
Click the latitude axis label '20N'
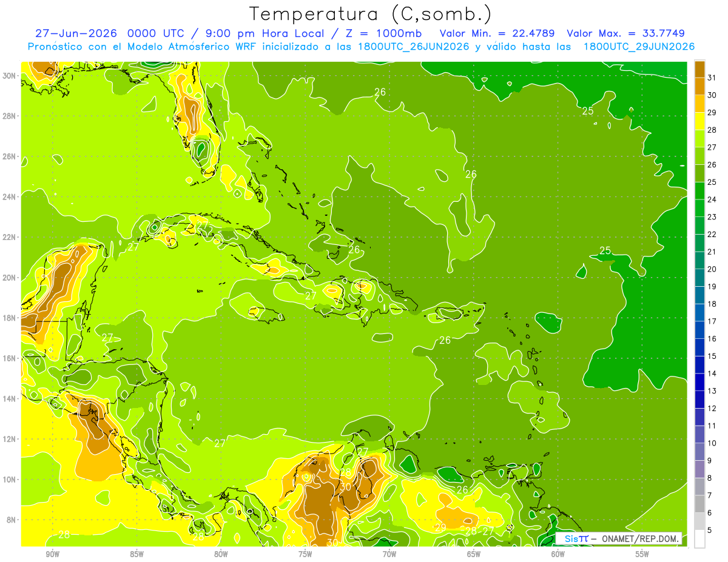[9, 278]
